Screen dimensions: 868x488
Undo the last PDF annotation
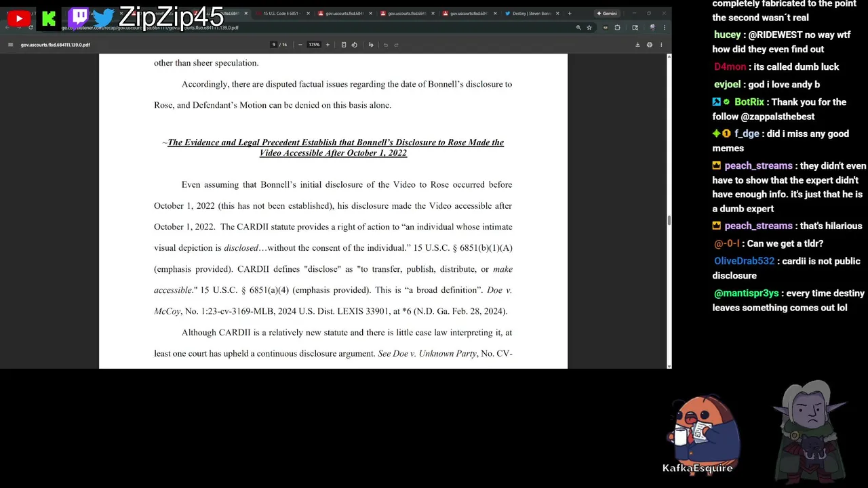click(386, 45)
